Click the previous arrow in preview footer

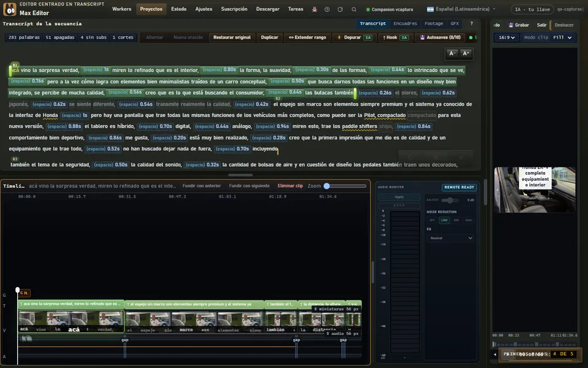[495, 354]
